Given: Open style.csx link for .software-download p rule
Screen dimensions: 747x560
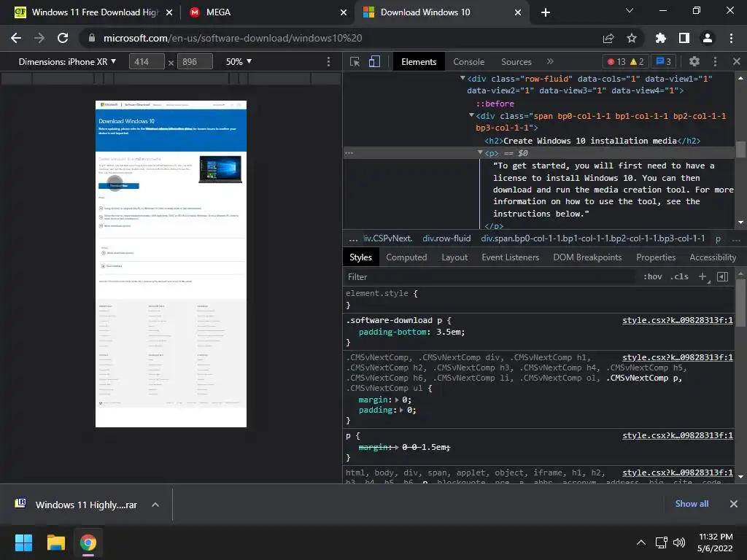Looking at the screenshot, I should 678,320.
